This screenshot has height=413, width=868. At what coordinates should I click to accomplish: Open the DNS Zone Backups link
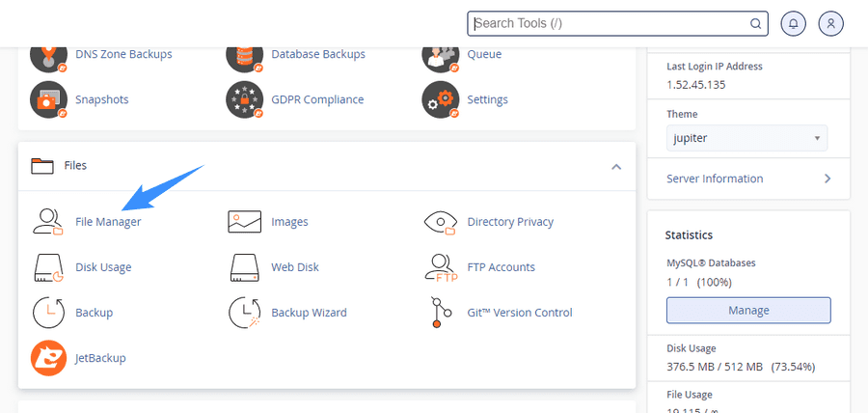(123, 54)
